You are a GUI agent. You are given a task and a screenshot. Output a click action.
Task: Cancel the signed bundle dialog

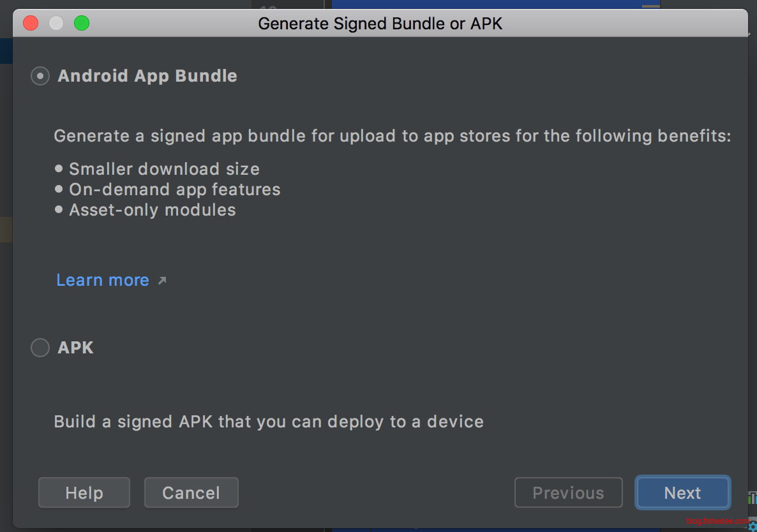pyautogui.click(x=191, y=493)
